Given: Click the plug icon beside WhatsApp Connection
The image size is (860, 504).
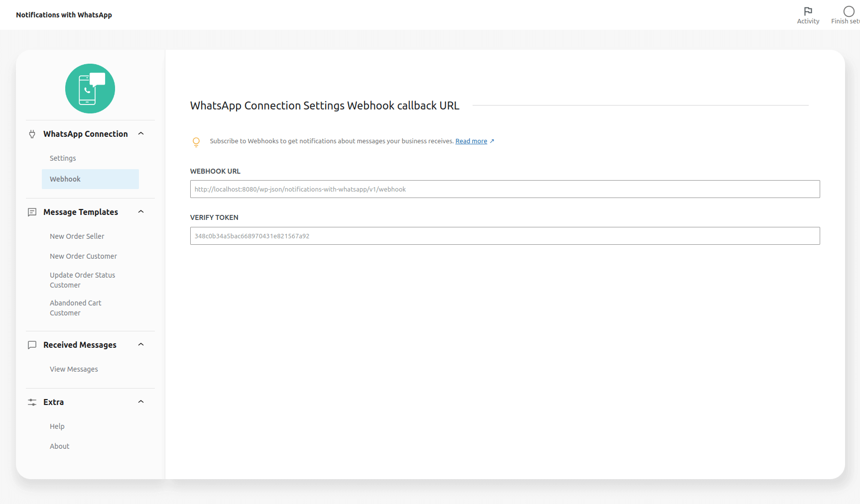Looking at the screenshot, I should [x=32, y=134].
